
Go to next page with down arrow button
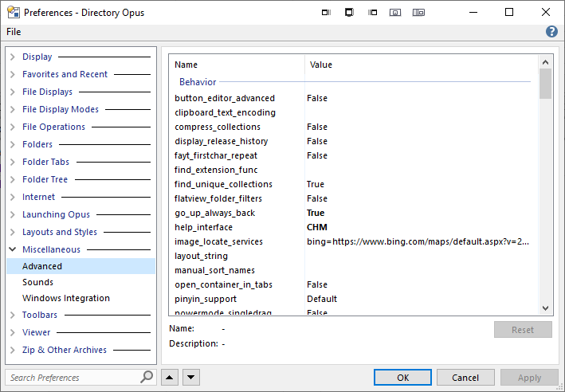[191, 378]
